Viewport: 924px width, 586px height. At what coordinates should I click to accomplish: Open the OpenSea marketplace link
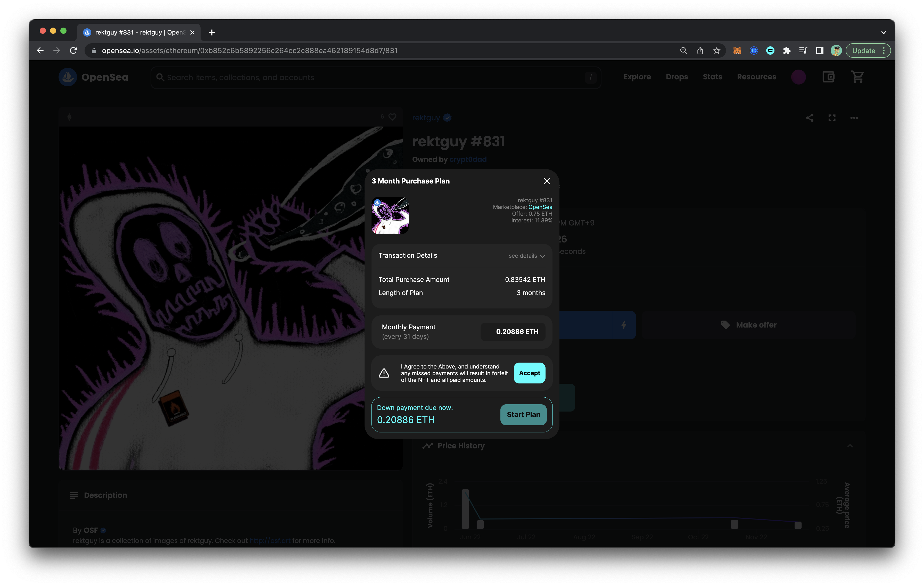click(540, 207)
